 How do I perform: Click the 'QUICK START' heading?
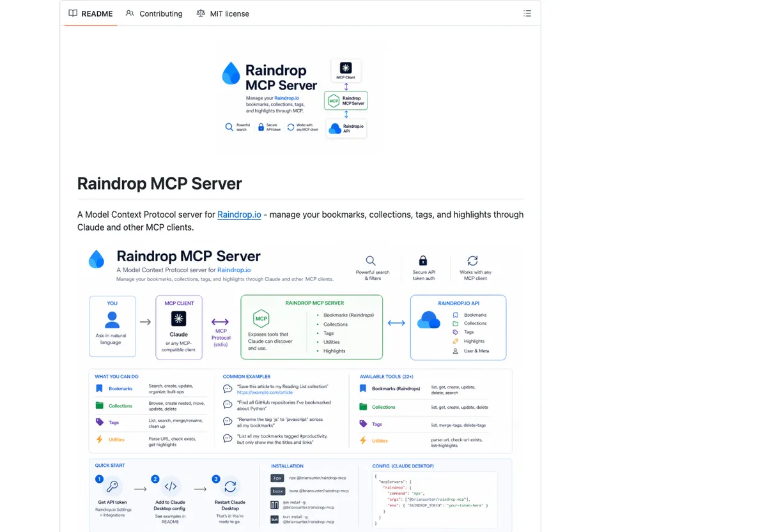(x=110, y=466)
